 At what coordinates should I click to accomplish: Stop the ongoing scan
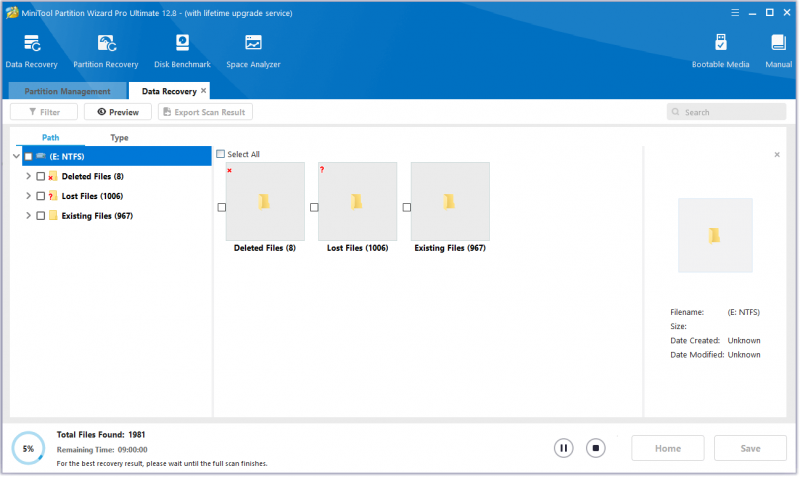pos(595,448)
